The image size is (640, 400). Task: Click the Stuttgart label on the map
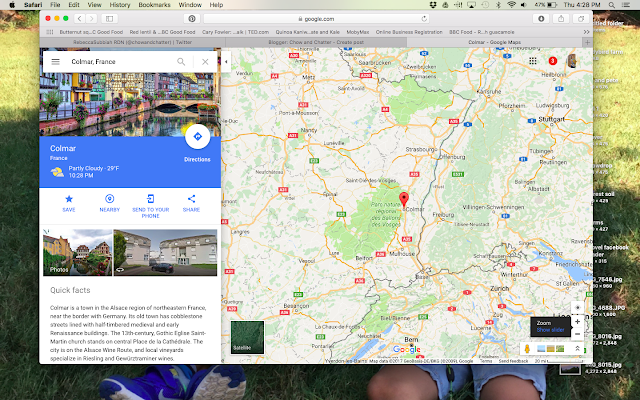[551, 119]
